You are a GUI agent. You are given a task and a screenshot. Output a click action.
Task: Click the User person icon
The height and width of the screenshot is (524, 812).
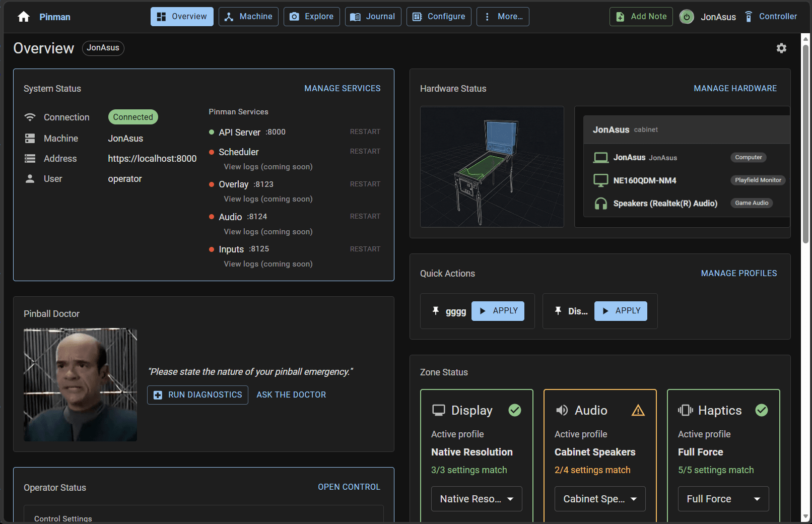click(30, 178)
